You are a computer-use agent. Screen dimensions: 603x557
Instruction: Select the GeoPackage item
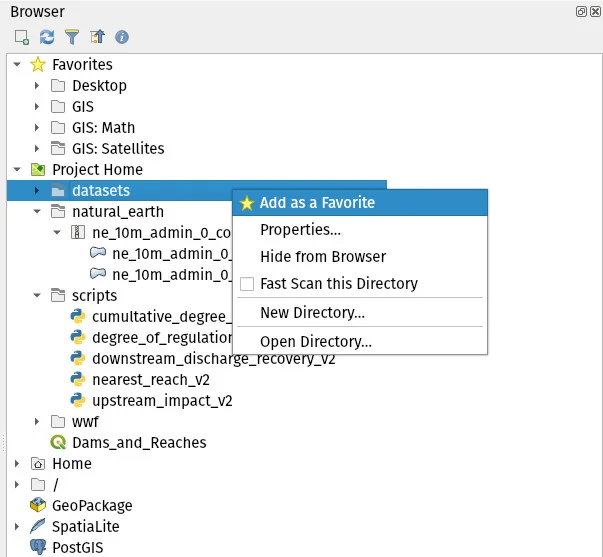[92, 505]
